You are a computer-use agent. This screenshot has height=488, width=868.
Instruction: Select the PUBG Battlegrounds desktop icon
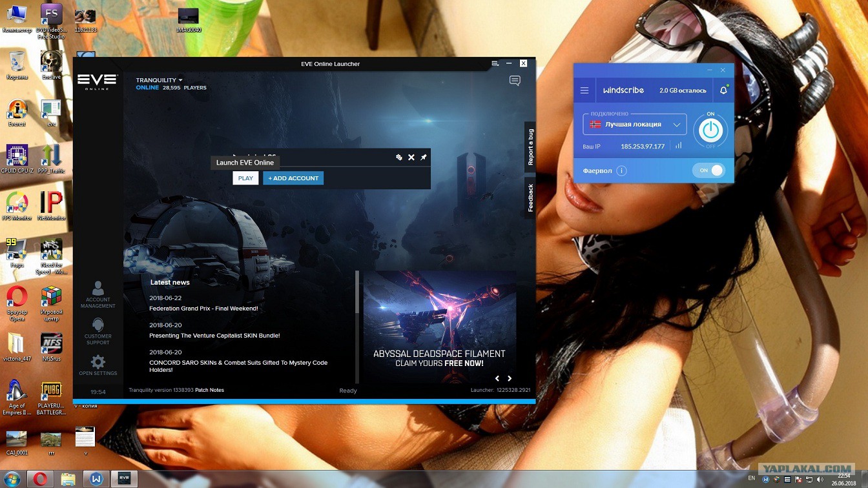(x=51, y=398)
